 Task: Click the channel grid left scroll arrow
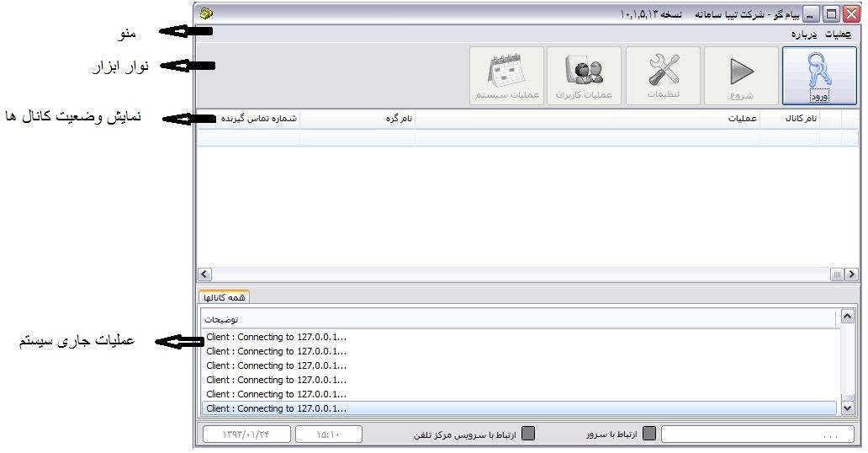click(x=204, y=274)
